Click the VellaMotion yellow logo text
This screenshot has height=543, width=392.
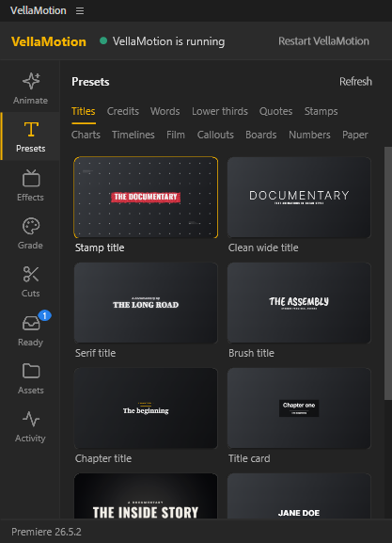49,41
